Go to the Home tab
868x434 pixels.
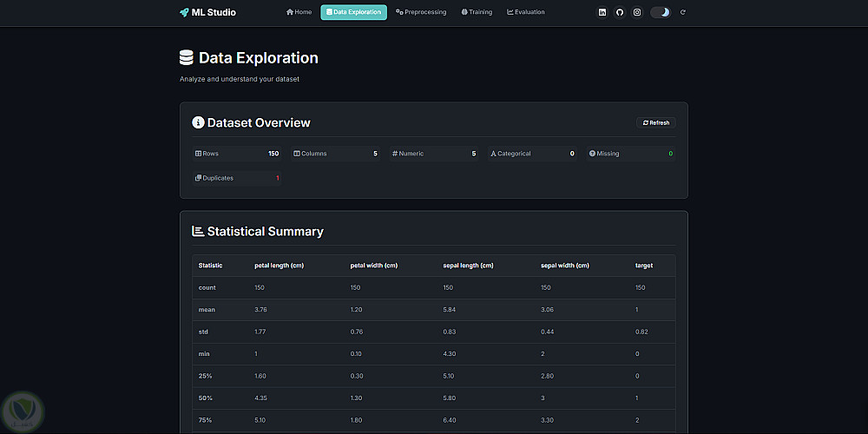(x=299, y=12)
